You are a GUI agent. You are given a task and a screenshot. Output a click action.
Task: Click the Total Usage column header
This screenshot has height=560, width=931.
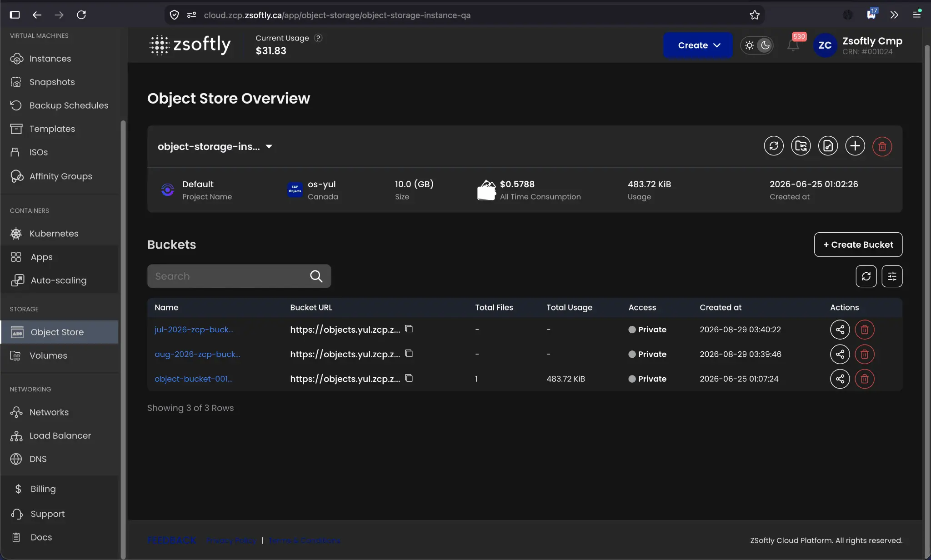point(569,307)
